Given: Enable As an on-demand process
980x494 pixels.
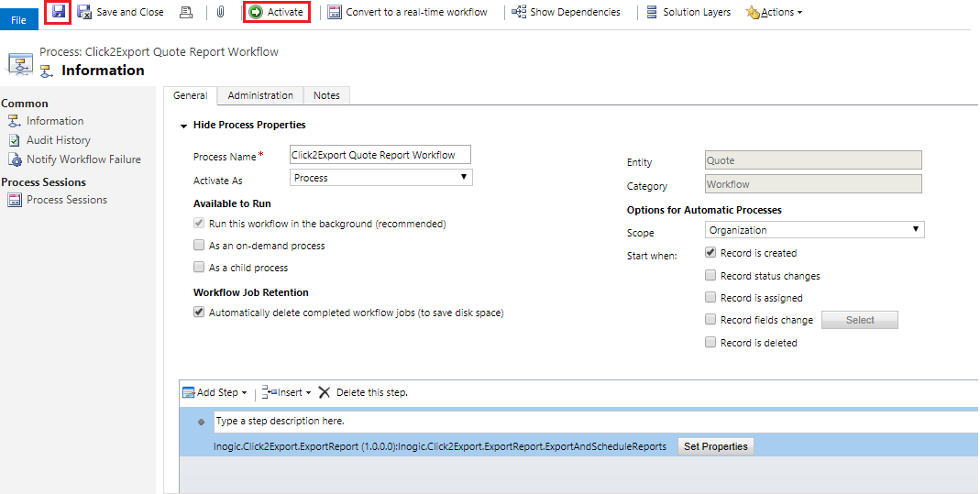Looking at the screenshot, I should pos(199,246).
